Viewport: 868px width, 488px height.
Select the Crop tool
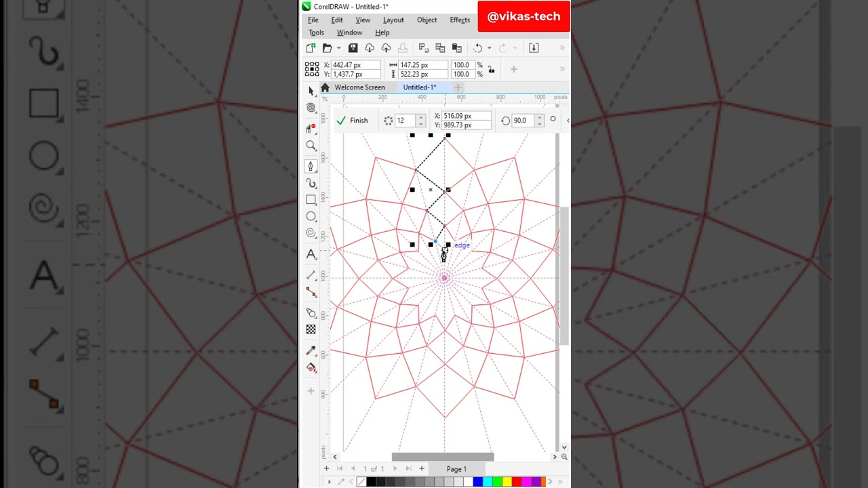point(311,128)
